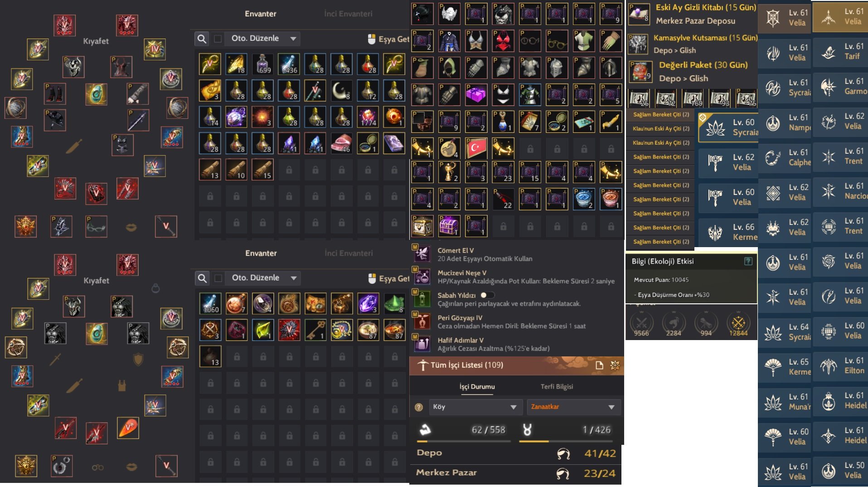868x487 pixels.
Task: Open the Terfi Bilgisi tab
Action: click(557, 387)
